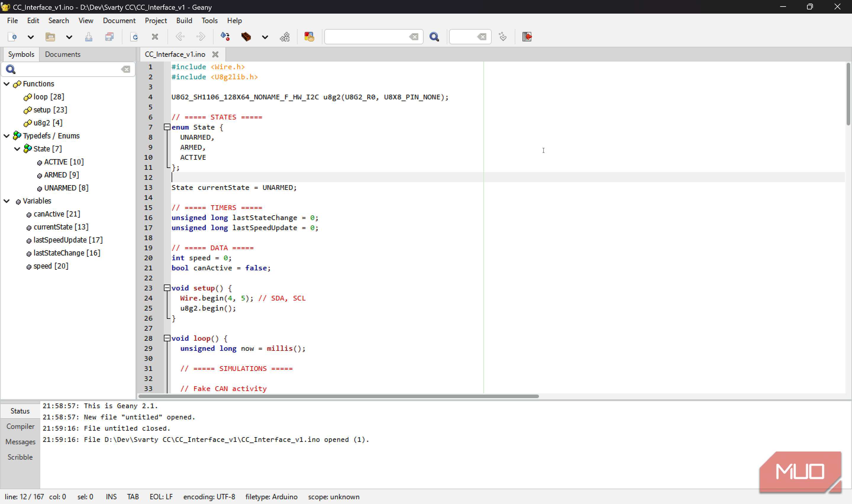This screenshot has height=504, width=852.
Task: Switch to the Scribble tab
Action: (20, 457)
